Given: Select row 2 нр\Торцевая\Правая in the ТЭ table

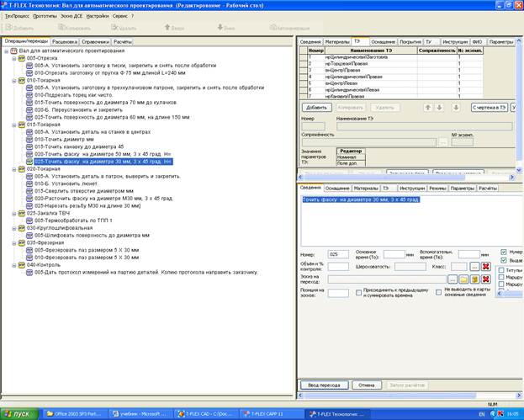Looking at the screenshot, I should point(391,63).
